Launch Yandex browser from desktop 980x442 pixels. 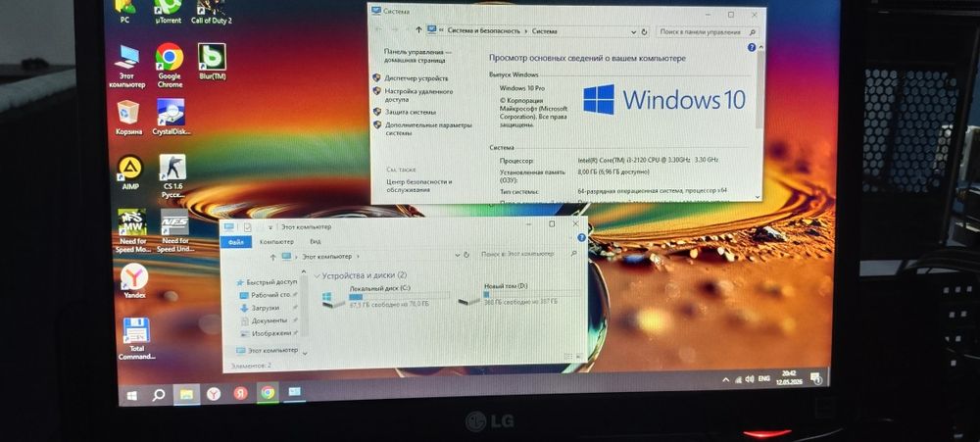[134, 281]
